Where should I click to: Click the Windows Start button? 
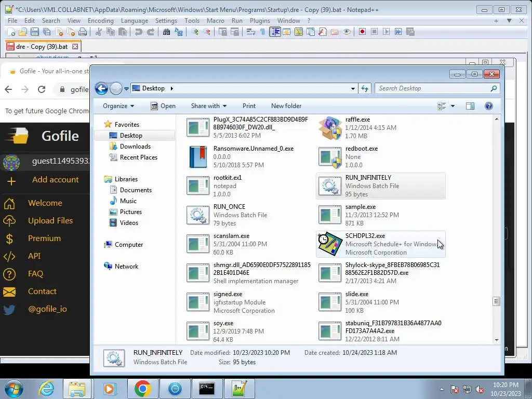[x=14, y=389]
